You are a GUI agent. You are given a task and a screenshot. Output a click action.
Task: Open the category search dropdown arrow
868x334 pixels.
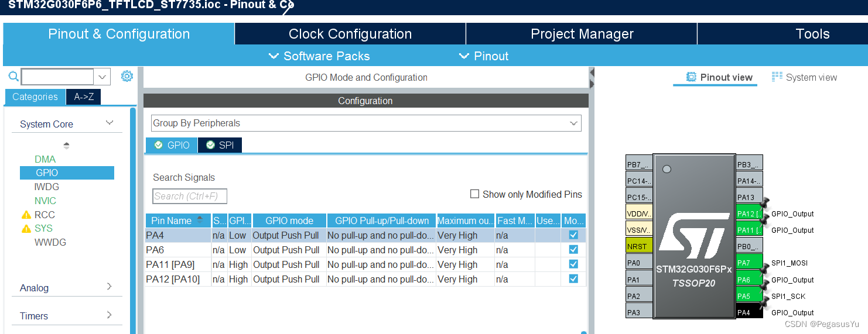[x=102, y=77]
